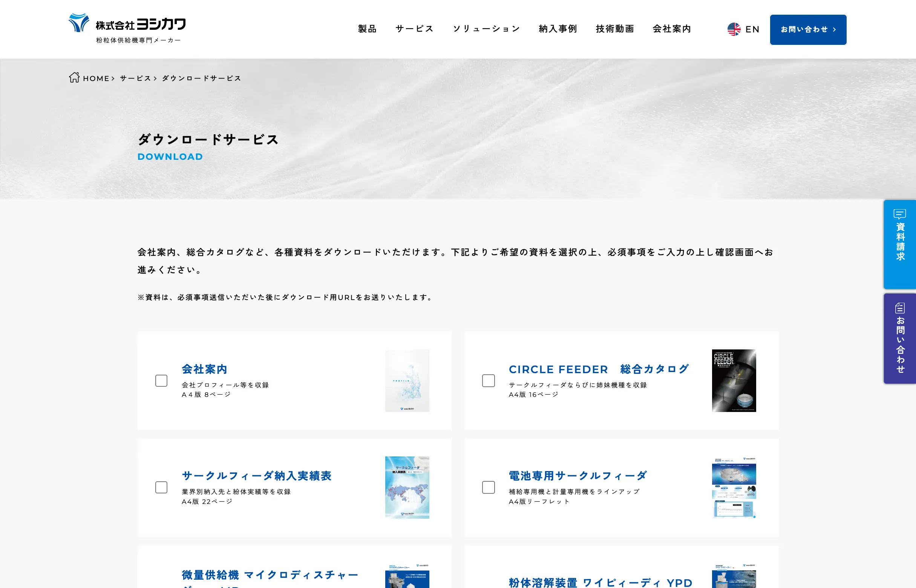Click 'A4版リーフレット' text

click(x=539, y=501)
